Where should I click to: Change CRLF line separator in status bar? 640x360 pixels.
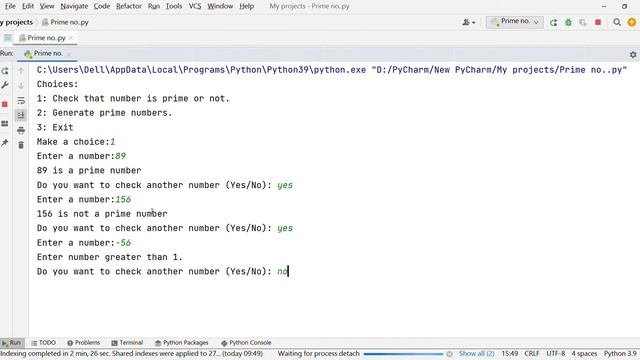tap(532, 353)
